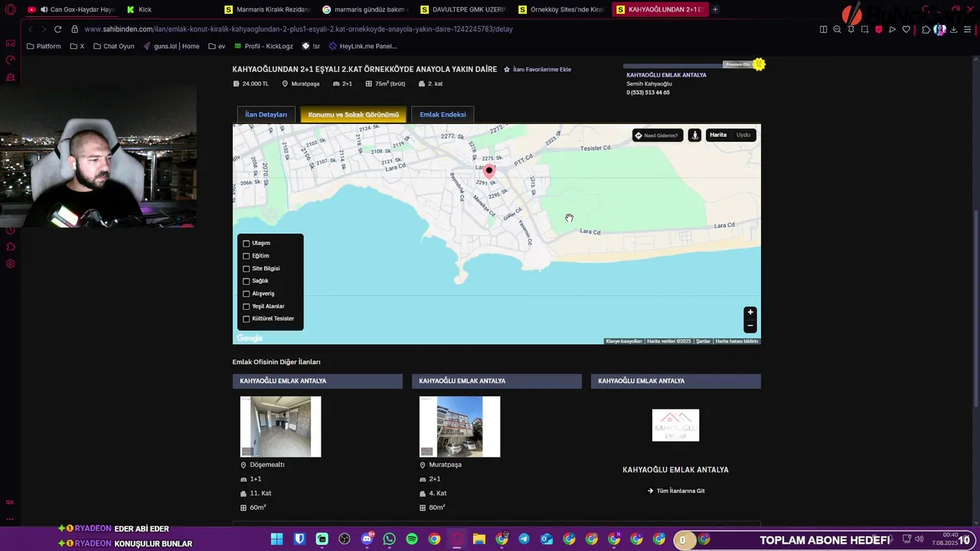Click the pinboard pin icon in the address bar
980x551 pixels.
[851, 29]
